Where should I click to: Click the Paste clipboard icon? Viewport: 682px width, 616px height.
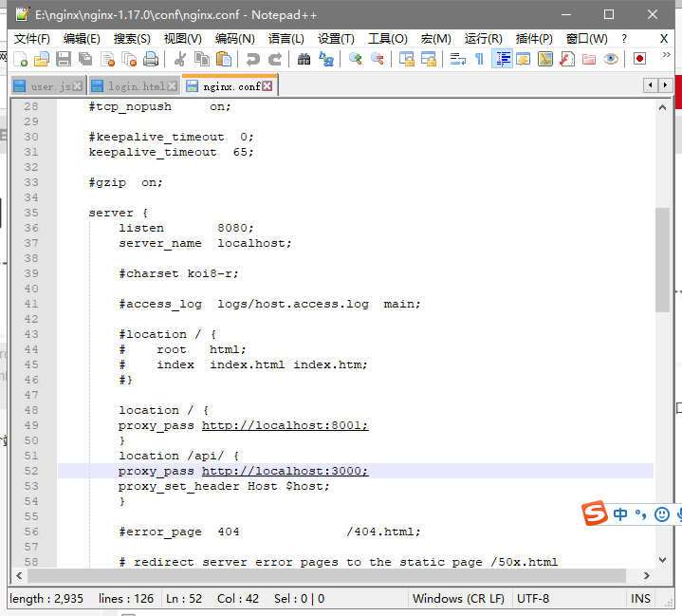tap(224, 59)
